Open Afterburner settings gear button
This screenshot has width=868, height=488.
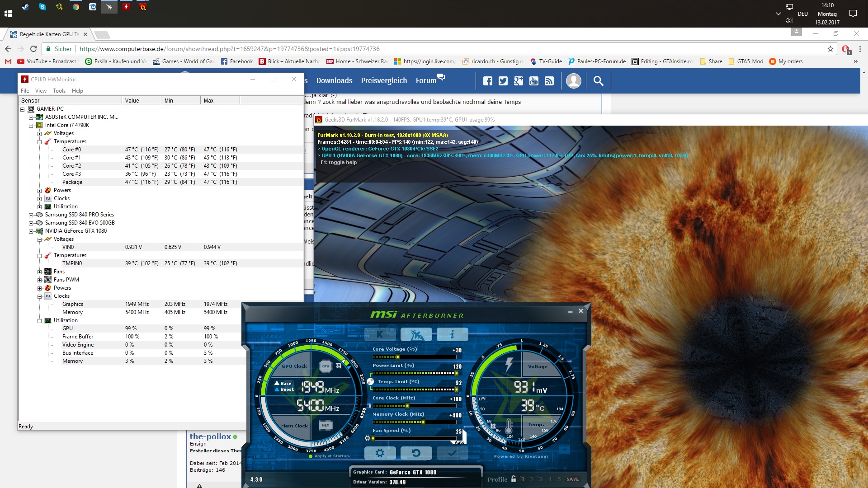pyautogui.click(x=380, y=453)
